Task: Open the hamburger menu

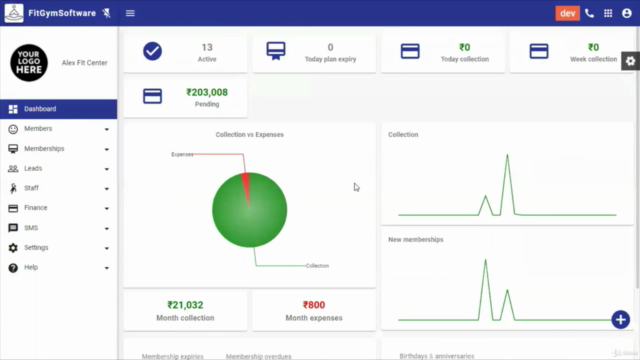Action: pyautogui.click(x=130, y=13)
